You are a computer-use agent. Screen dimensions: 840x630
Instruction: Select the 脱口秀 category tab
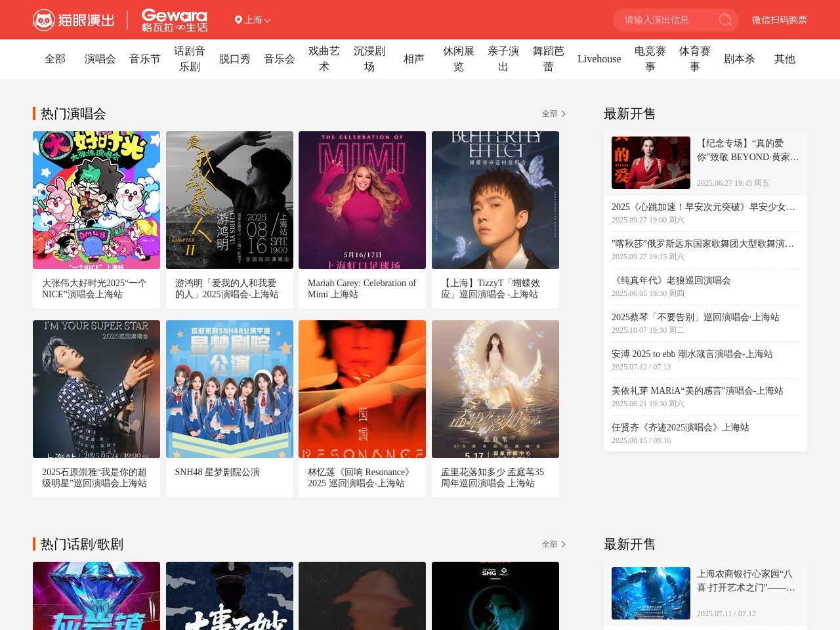click(235, 59)
